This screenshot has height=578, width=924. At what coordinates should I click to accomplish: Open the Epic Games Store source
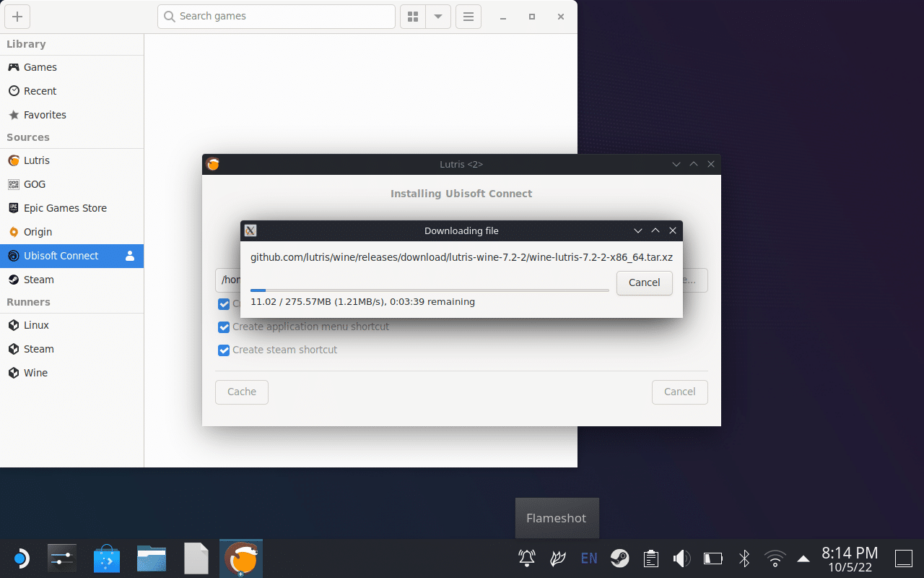(71, 208)
